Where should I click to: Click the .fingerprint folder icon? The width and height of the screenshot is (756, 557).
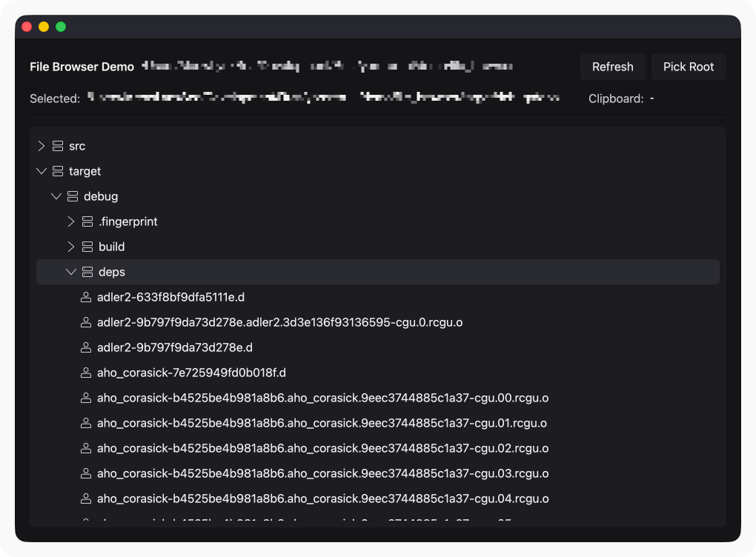pyautogui.click(x=87, y=222)
